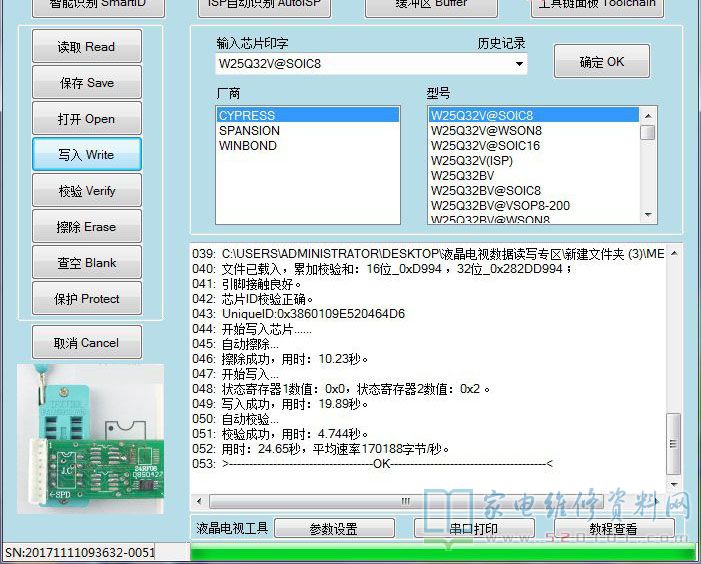This screenshot has width=701, height=564.
Task: Select WINBOND in the manufacturer list
Action: (x=248, y=146)
